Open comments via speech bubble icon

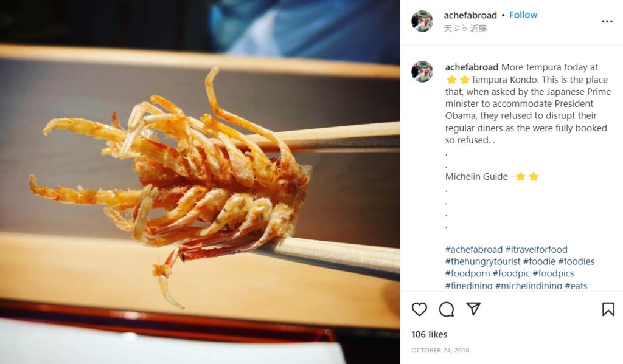tap(446, 309)
